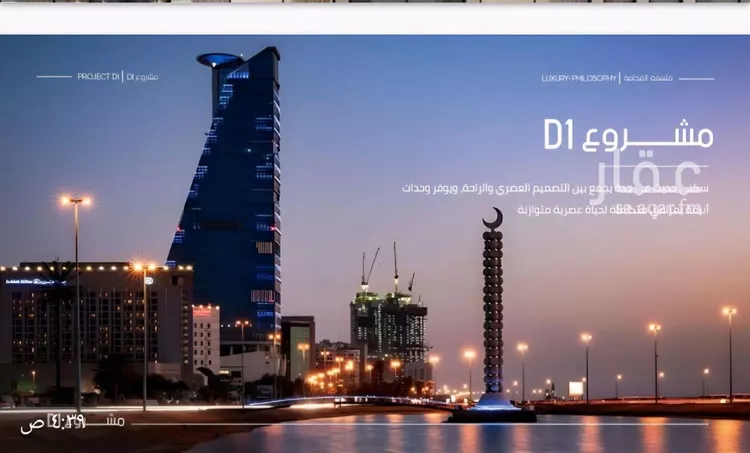Click the PROJECT D1 header label

click(98, 77)
